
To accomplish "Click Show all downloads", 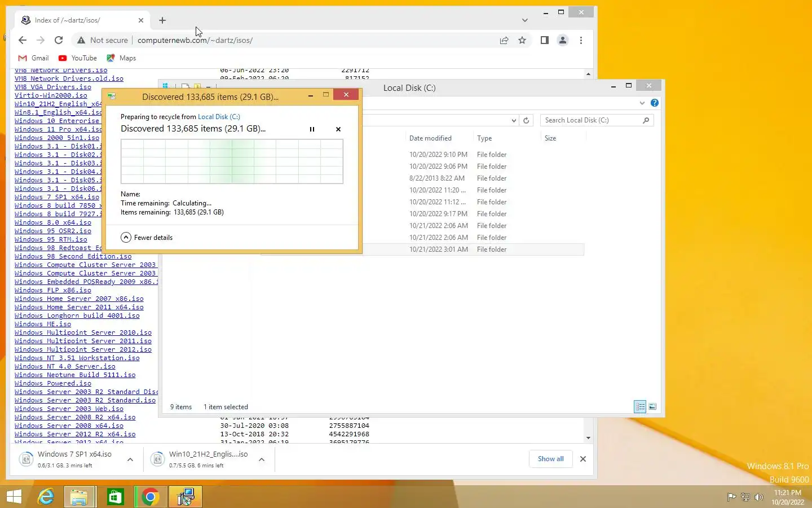I will [551, 459].
